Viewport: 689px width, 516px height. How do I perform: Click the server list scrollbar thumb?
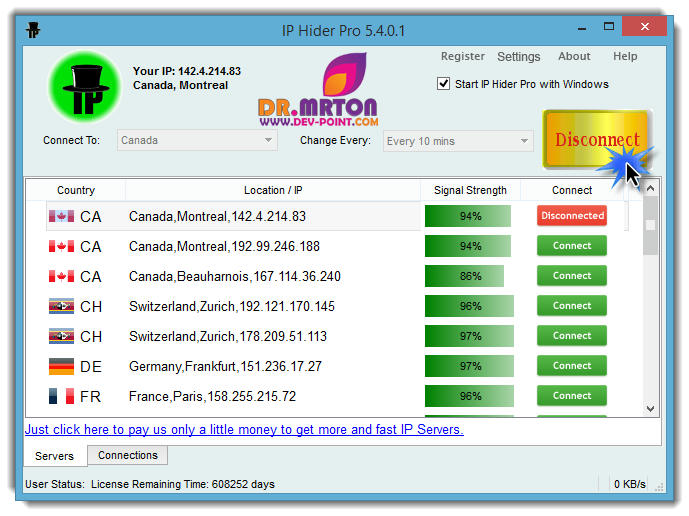pos(651,225)
